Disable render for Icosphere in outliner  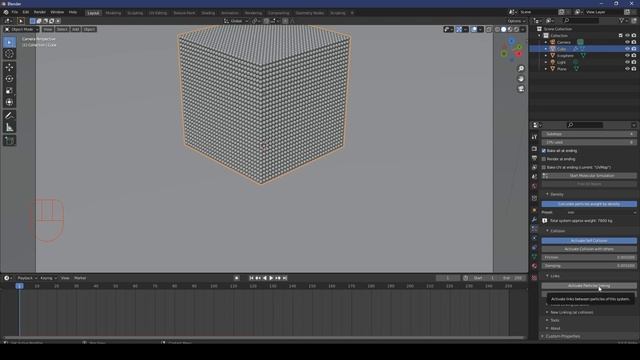[634, 56]
